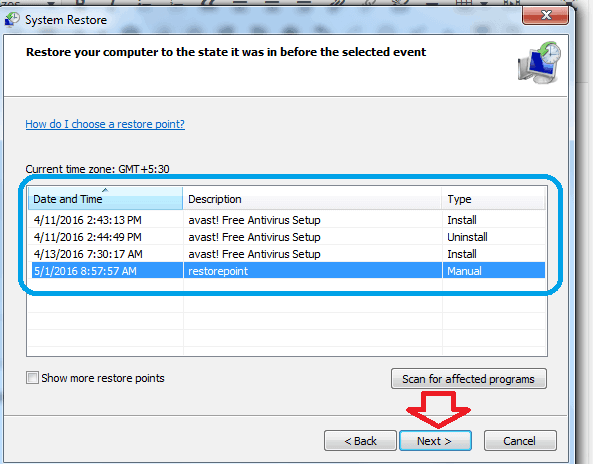Select the 4/13/2016 7:30:17 AM restore point

(288, 254)
